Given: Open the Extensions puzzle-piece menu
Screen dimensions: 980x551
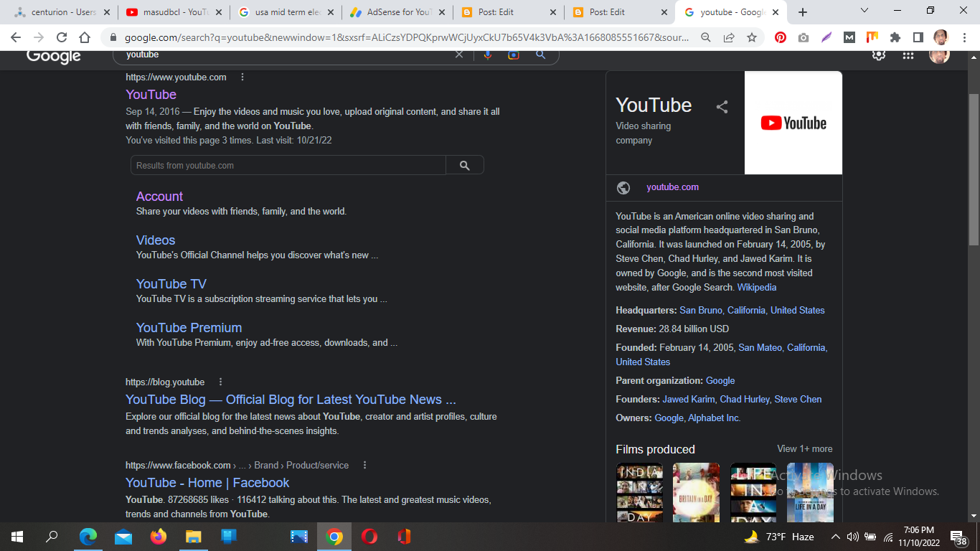Looking at the screenshot, I should tap(895, 37).
